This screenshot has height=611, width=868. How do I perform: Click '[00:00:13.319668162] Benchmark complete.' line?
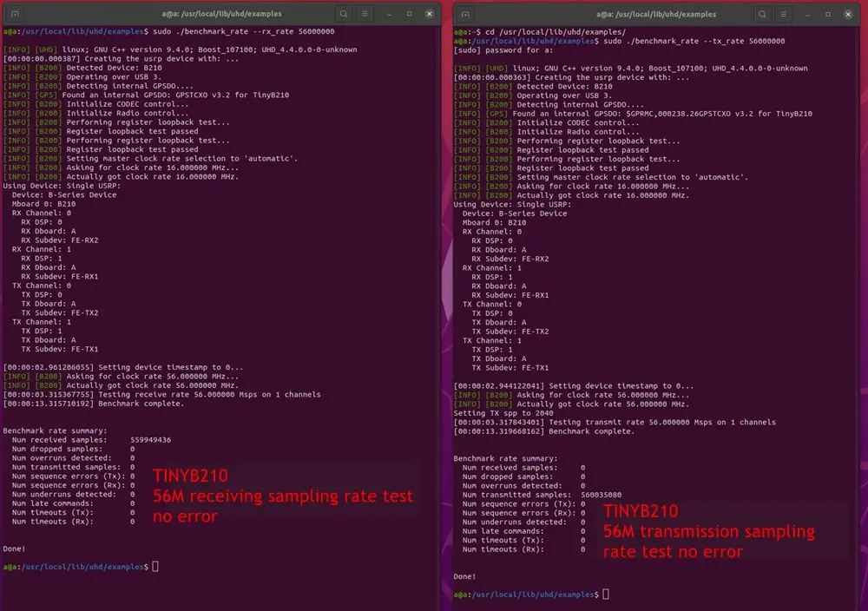pyautogui.click(x=544, y=431)
